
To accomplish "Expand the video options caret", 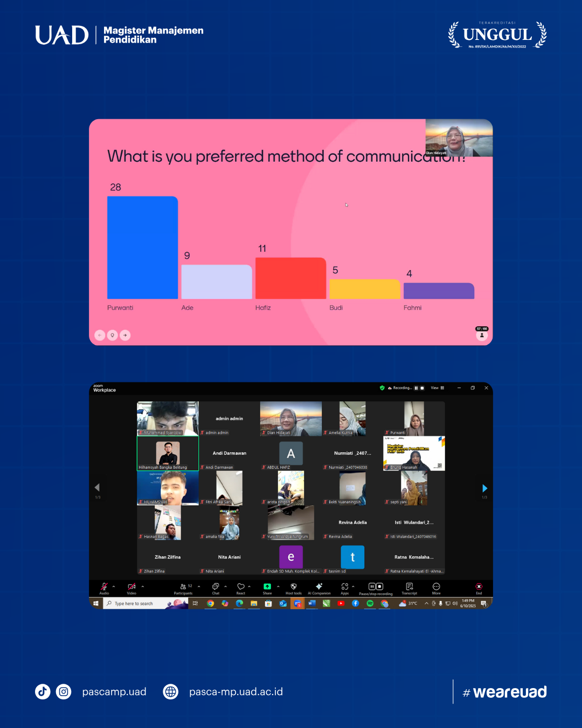I will (x=142, y=586).
